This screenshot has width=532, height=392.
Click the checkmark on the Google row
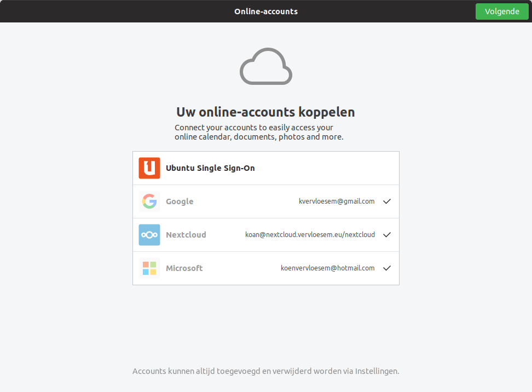point(387,201)
